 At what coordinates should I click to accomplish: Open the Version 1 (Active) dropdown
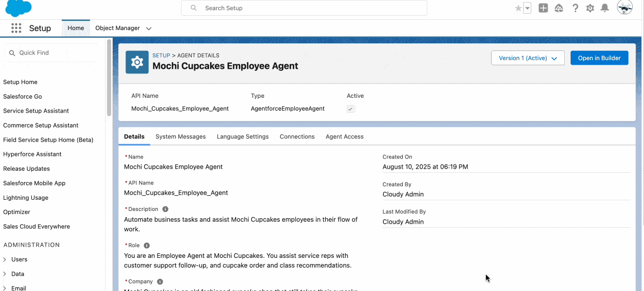528,58
